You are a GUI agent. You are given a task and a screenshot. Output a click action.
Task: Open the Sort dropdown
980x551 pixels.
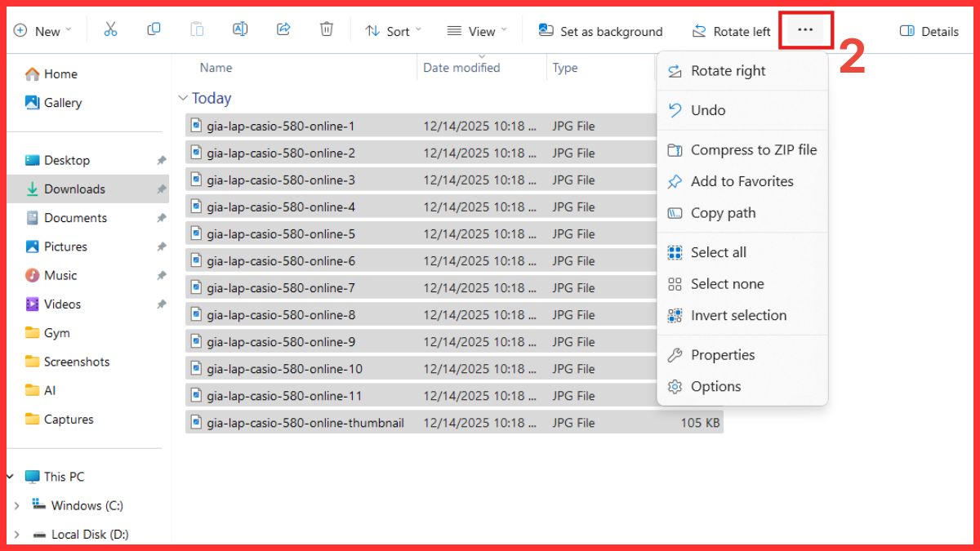393,31
